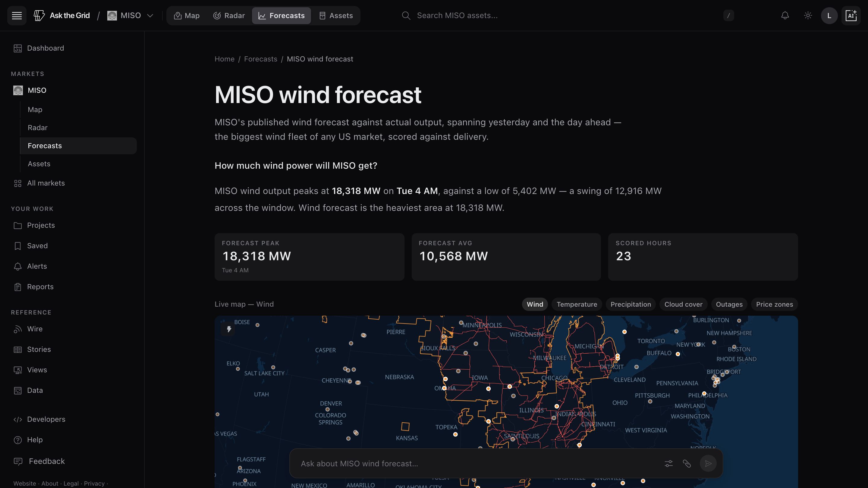Open the user avatar labeled L

pos(829,15)
